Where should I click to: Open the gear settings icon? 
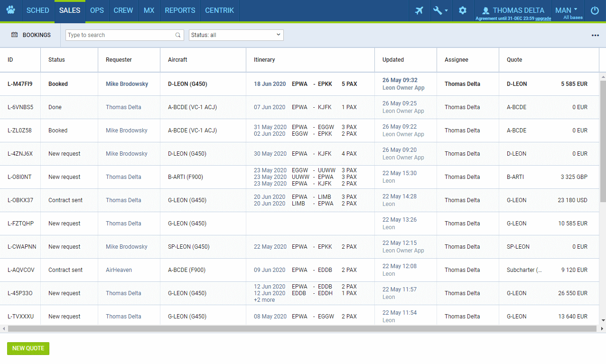(463, 10)
